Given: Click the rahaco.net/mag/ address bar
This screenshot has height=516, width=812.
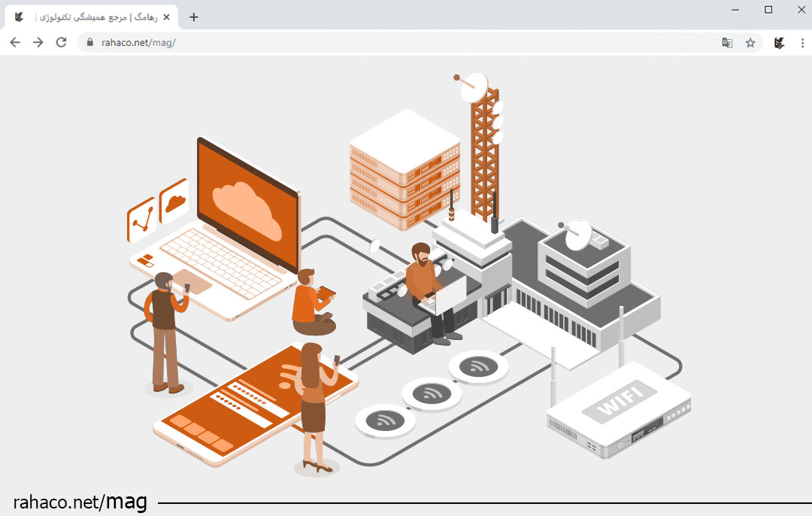Looking at the screenshot, I should coord(376,43).
